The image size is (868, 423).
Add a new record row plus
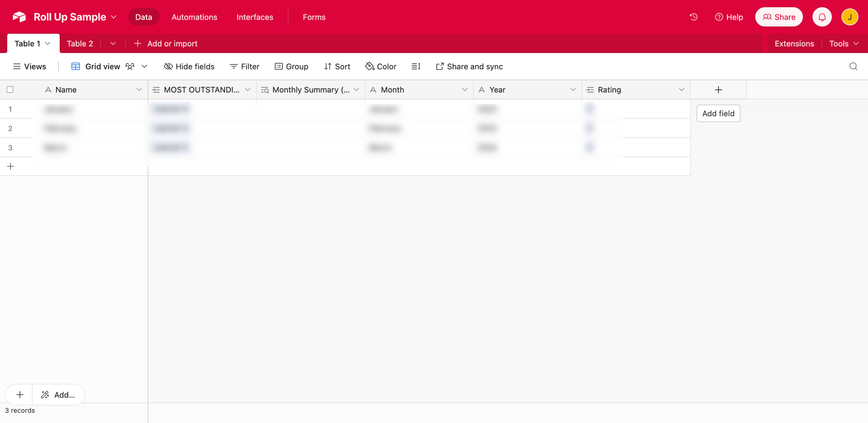pos(11,166)
